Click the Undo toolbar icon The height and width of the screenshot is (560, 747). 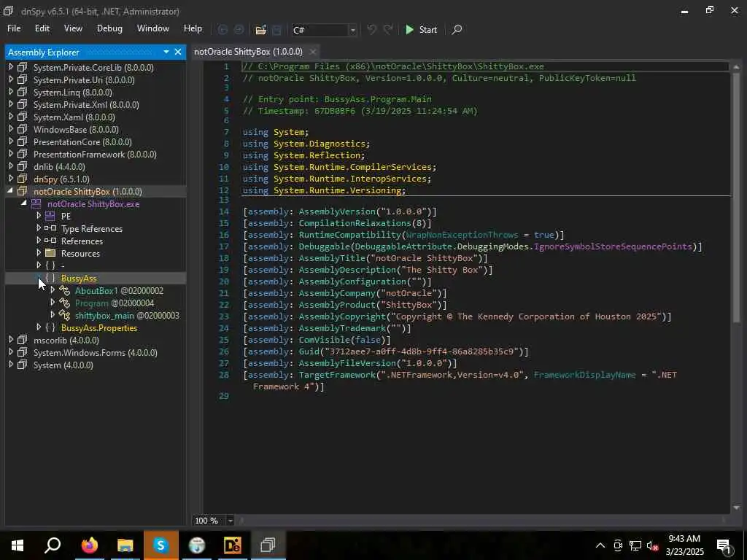point(371,29)
